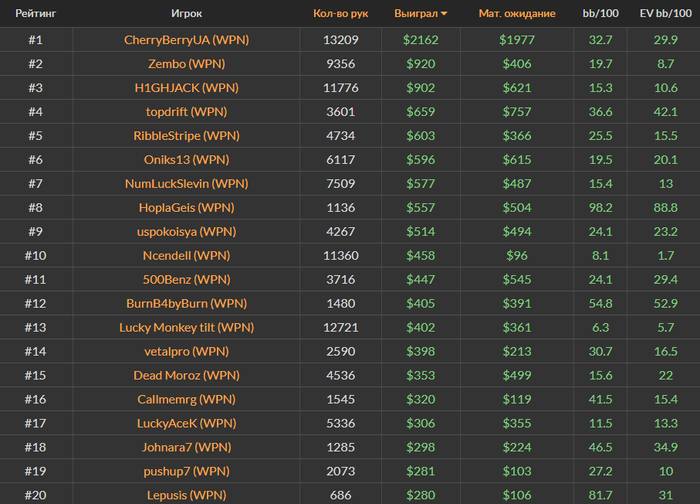Screen dimensions: 700x504
Task: Open Lucky Monkey tilt (WPN) profile
Action: tap(185, 327)
